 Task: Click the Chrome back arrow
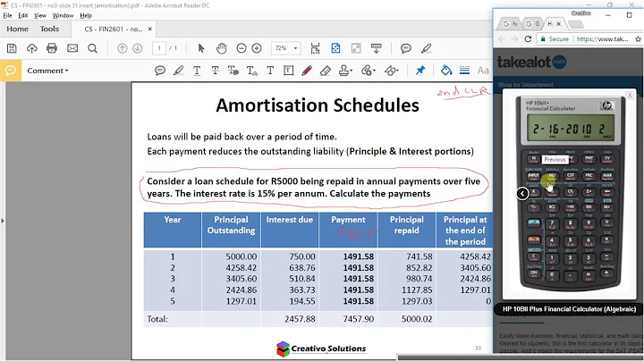(x=502, y=39)
